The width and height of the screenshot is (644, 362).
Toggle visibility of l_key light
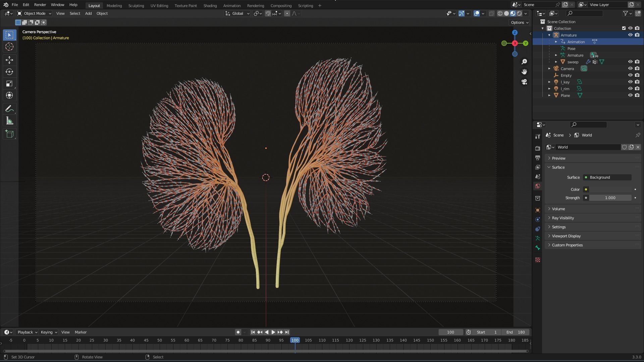(630, 82)
